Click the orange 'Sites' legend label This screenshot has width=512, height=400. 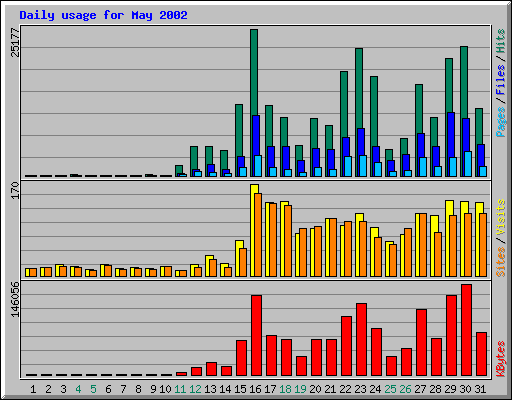coord(500,262)
